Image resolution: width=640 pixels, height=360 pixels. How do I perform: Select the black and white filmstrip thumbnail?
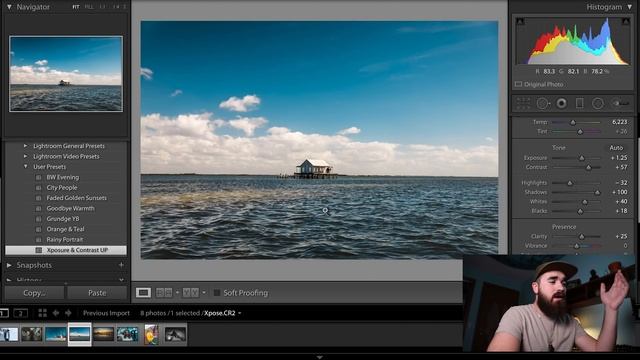(175, 334)
